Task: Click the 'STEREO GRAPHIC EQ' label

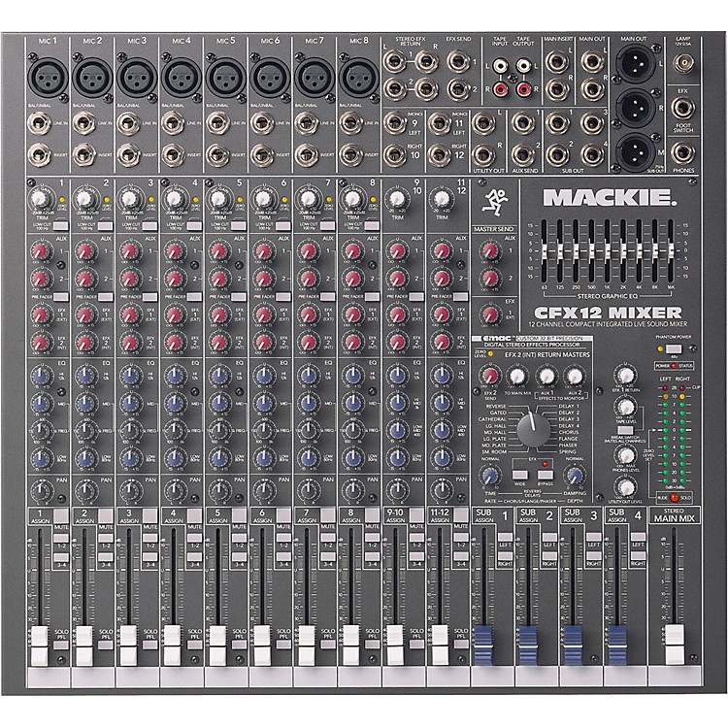Action: (x=608, y=296)
